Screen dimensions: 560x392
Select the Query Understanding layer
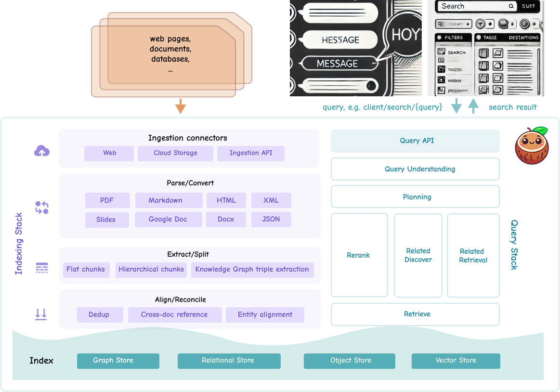pos(415,169)
